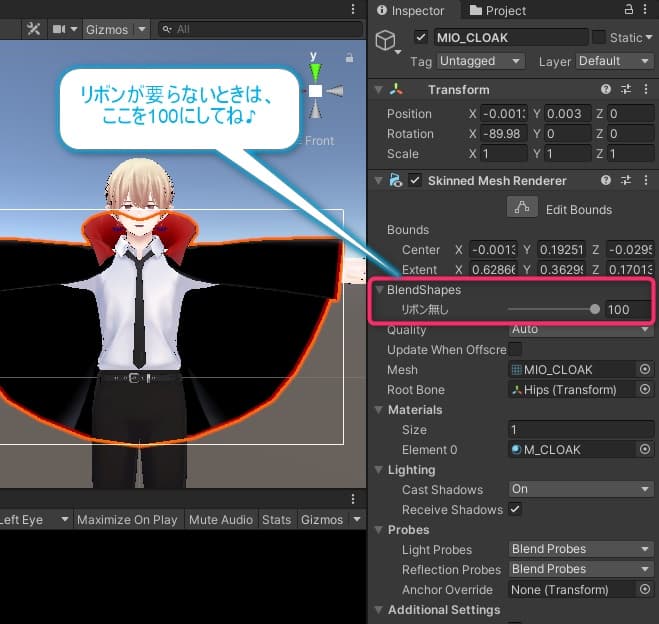Switch to the Project tab

click(x=496, y=11)
